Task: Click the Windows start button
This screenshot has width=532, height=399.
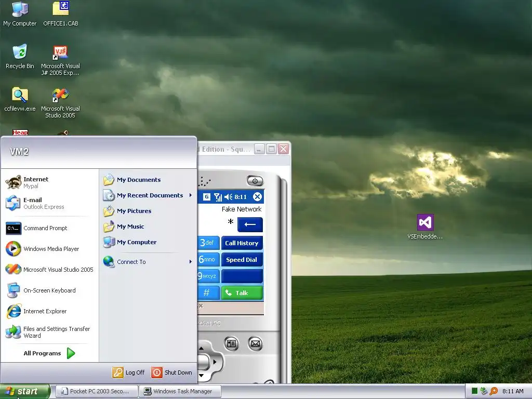Action: [25, 391]
